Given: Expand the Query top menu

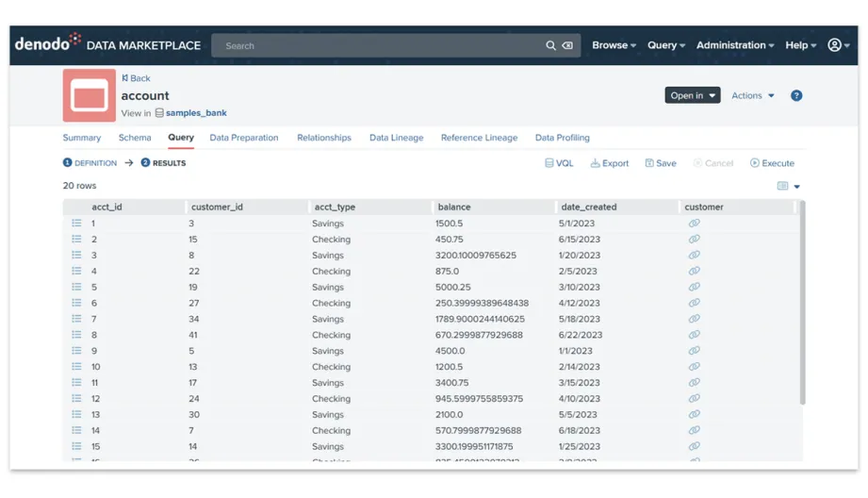Looking at the screenshot, I should coord(666,45).
